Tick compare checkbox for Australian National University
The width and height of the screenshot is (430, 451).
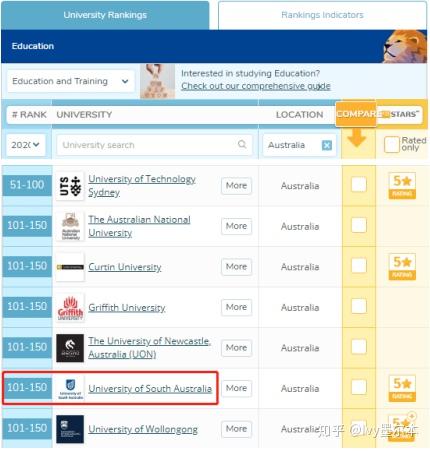tap(359, 225)
